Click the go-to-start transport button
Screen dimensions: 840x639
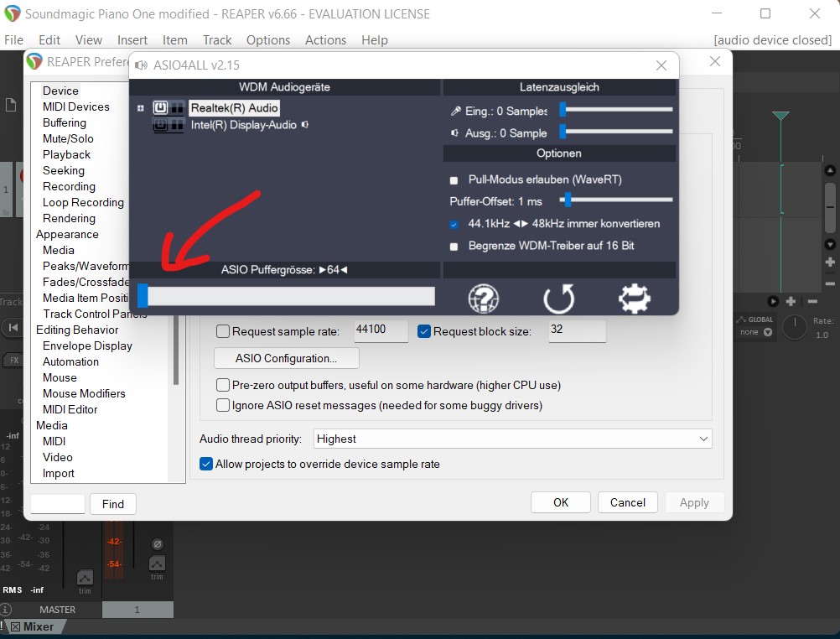pyautogui.click(x=13, y=327)
